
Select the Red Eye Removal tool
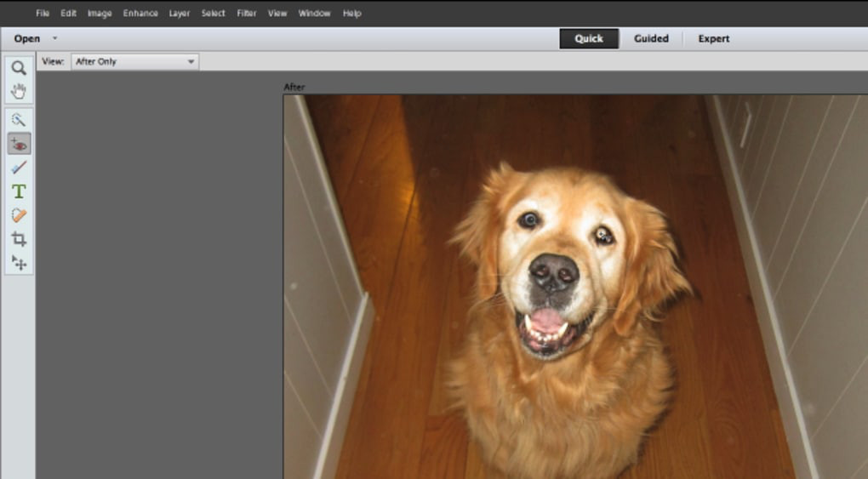19,144
